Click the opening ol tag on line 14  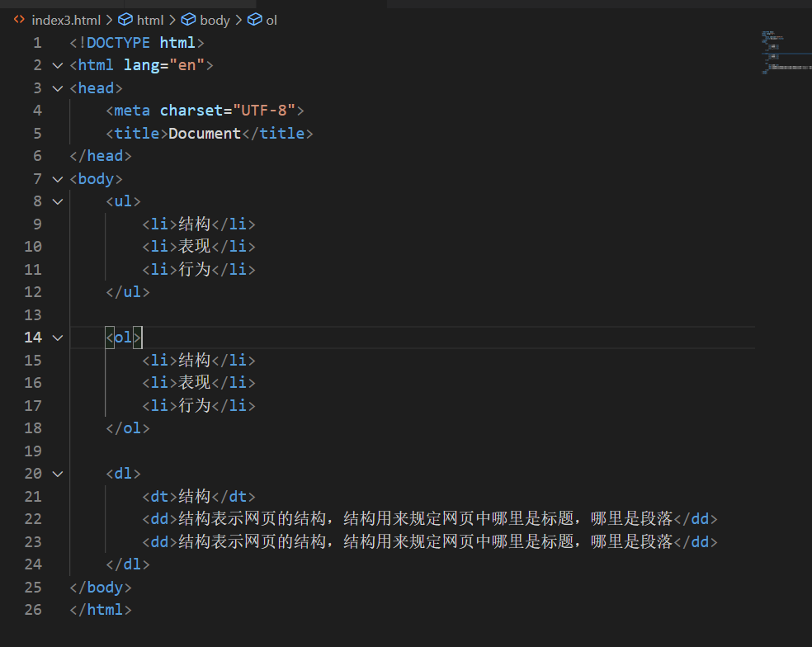[x=123, y=338]
